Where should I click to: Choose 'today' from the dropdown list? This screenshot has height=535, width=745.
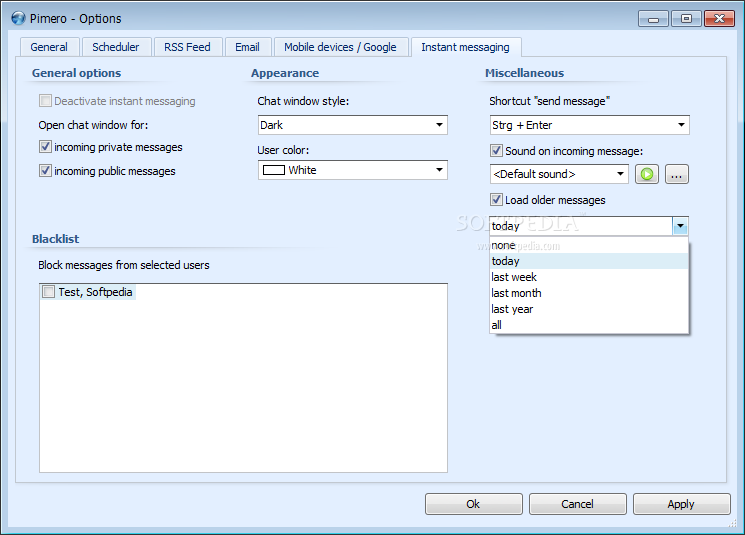coord(589,261)
